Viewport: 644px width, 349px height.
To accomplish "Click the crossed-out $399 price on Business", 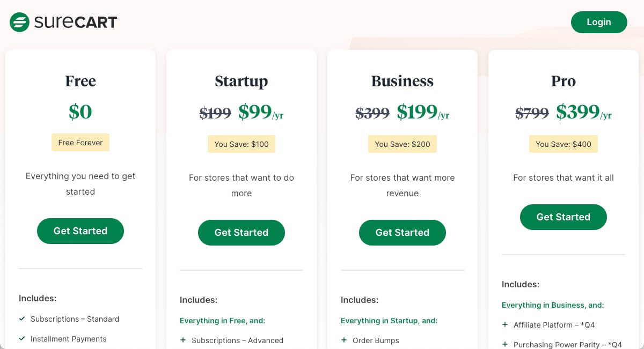I will [372, 113].
